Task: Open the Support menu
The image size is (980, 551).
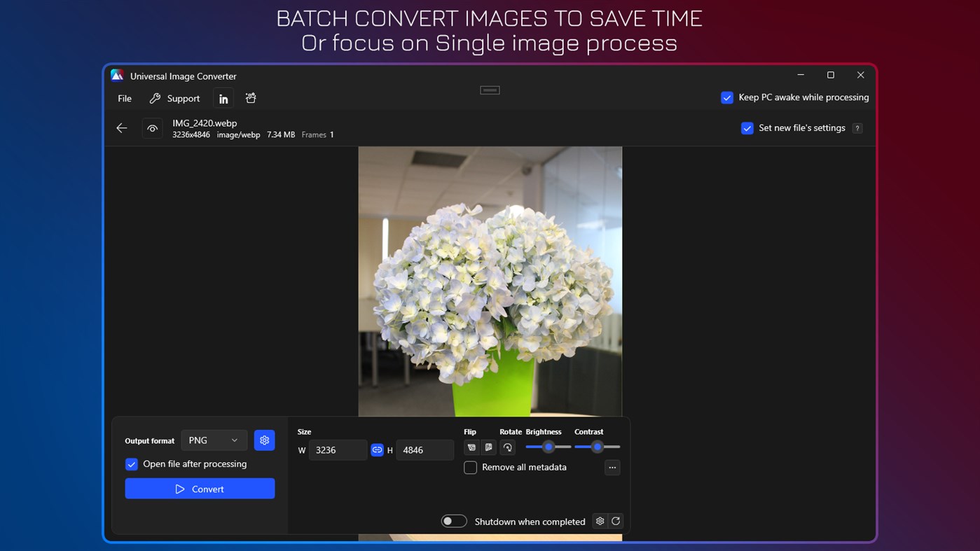Action: [x=174, y=98]
